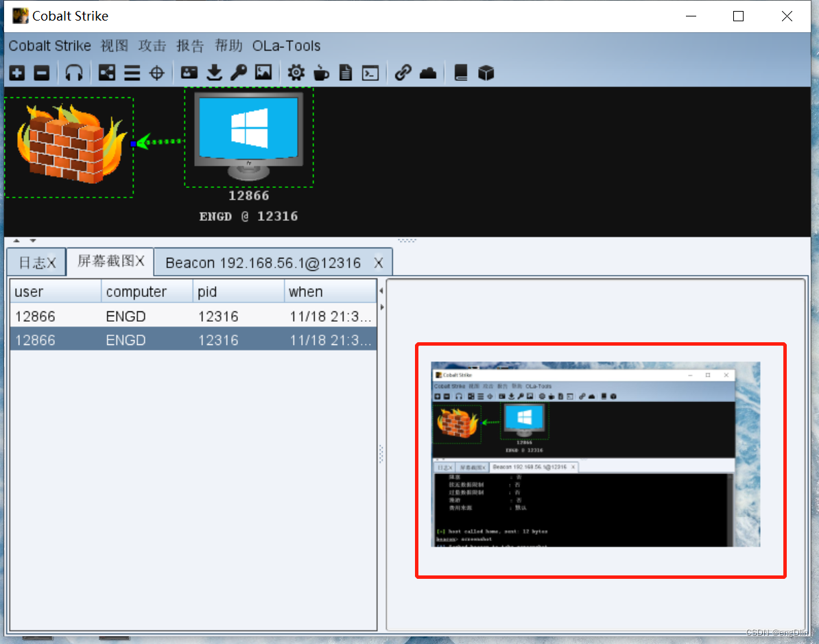Switch to session table list icon

[132, 73]
